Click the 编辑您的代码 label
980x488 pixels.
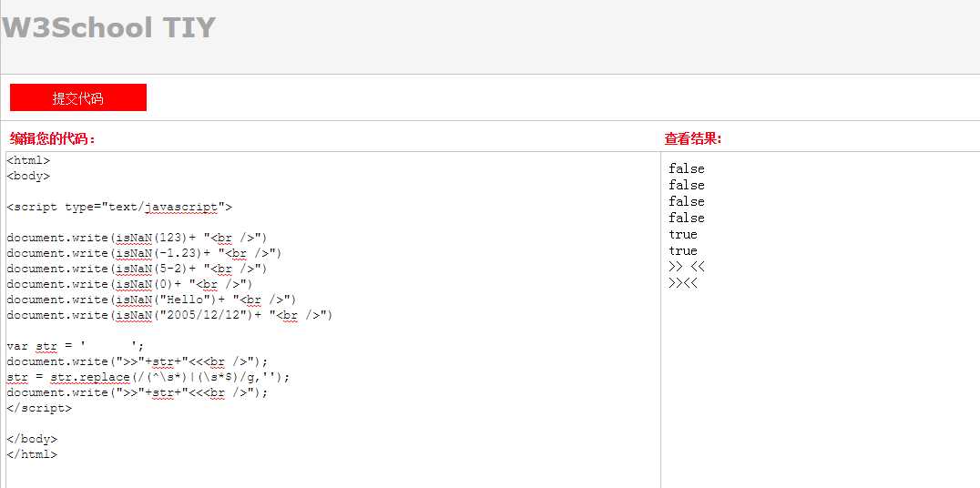tap(53, 138)
